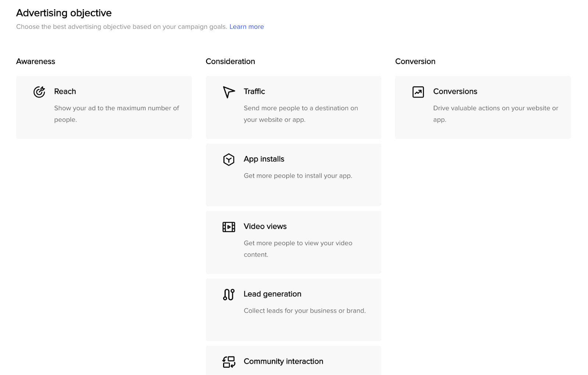
Task: Click the Conversions chart icon
Action: pyautogui.click(x=418, y=92)
